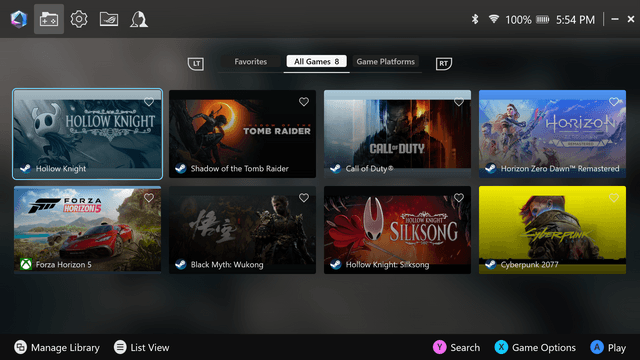Open the Settings gear icon

tap(79, 19)
